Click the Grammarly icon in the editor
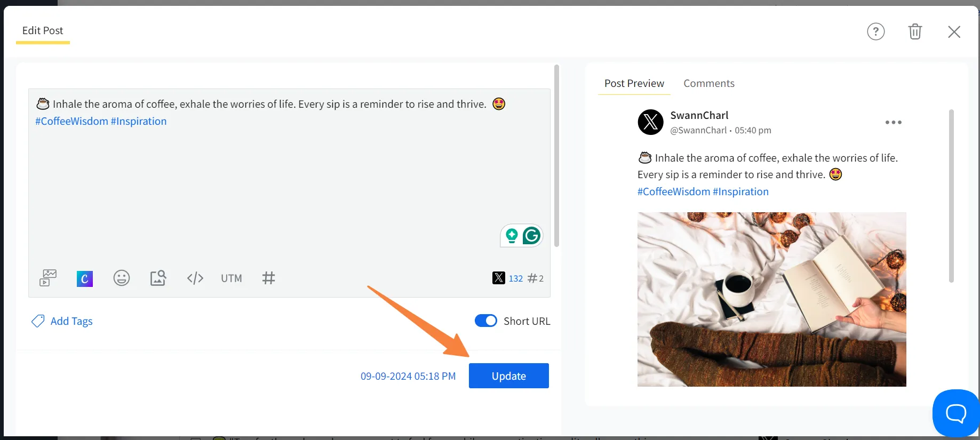The height and width of the screenshot is (440, 980). 531,235
